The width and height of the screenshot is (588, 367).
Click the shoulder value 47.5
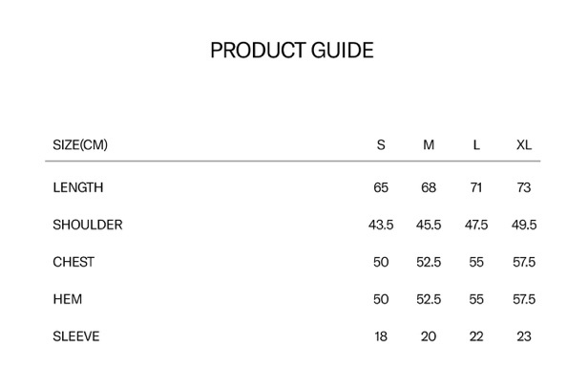pos(476,225)
